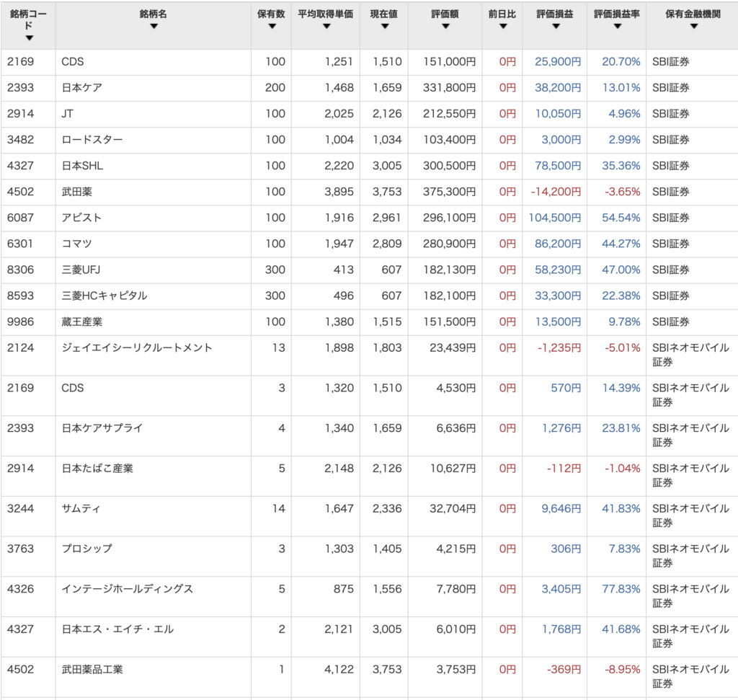This screenshot has width=738, height=700.
Task: Click the 86,200円 profit value
Action: (558, 244)
